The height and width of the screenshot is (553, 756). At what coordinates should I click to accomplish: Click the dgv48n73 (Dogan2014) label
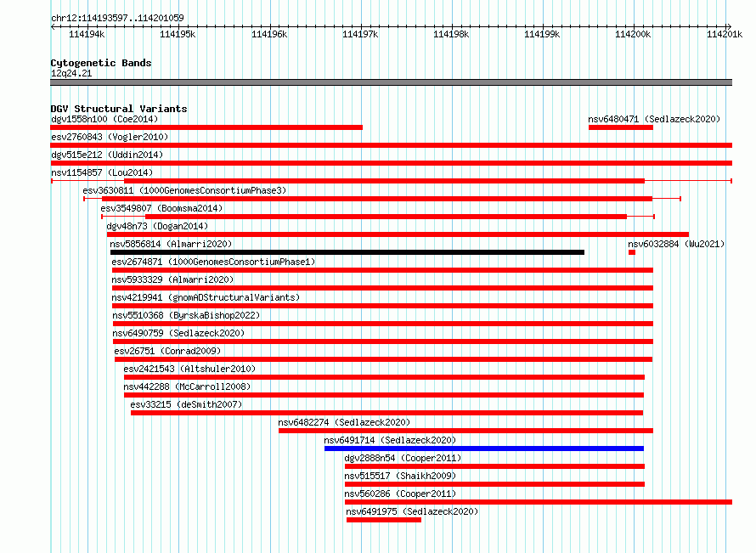(x=157, y=226)
